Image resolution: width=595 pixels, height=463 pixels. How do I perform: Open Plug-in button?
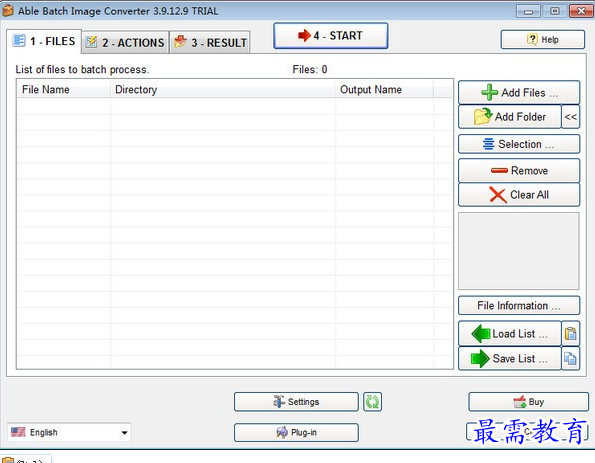pos(296,432)
